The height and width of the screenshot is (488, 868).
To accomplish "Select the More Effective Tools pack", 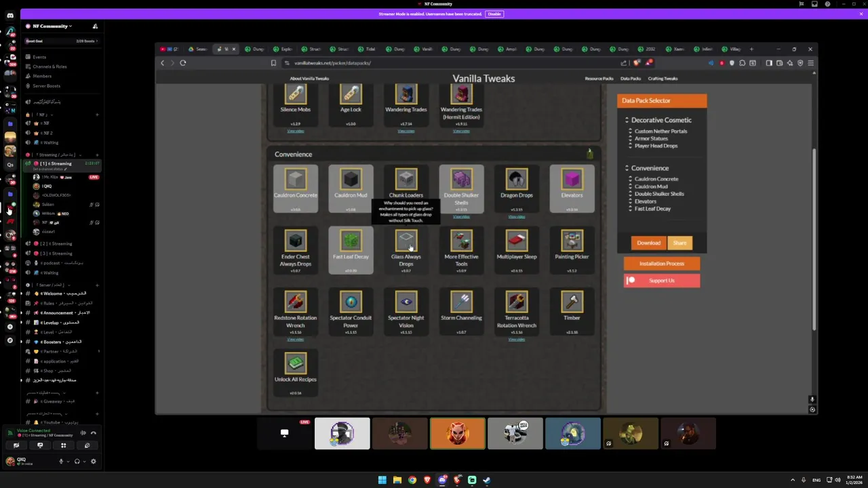I will point(461,250).
